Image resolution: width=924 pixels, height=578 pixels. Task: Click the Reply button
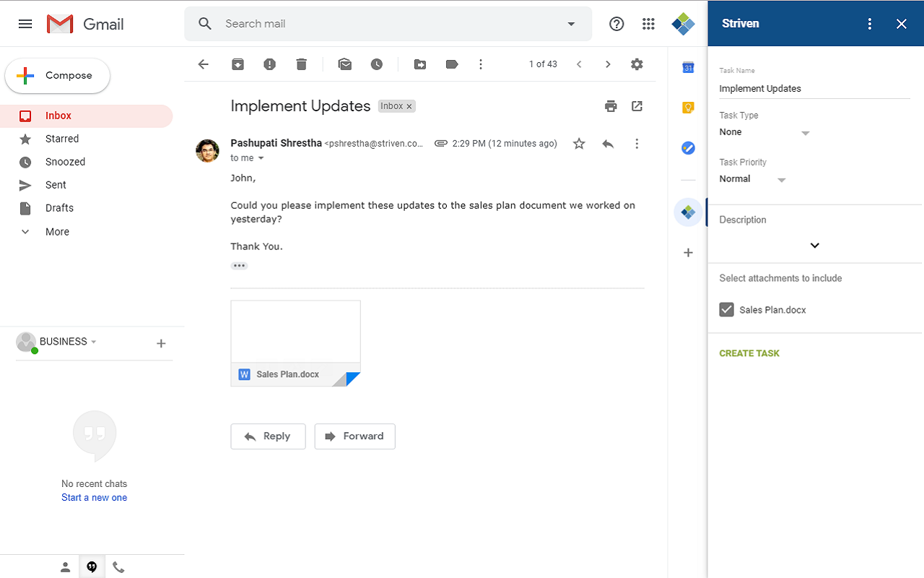click(268, 436)
